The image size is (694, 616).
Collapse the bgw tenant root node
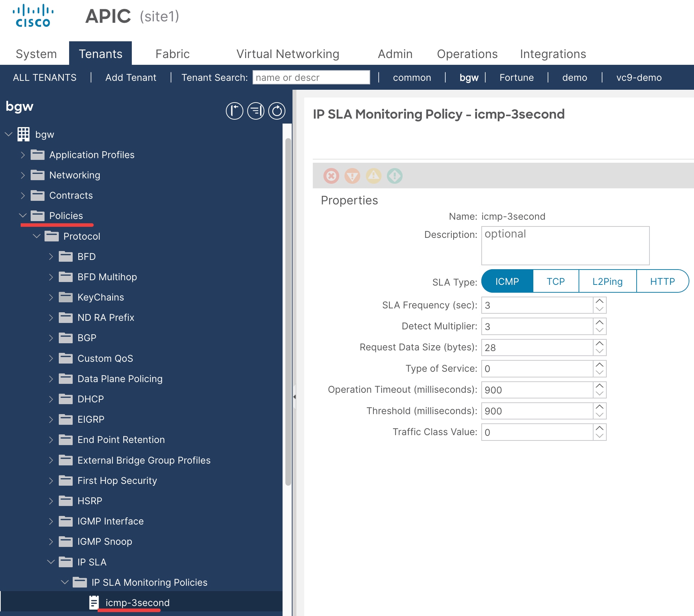tap(9, 134)
